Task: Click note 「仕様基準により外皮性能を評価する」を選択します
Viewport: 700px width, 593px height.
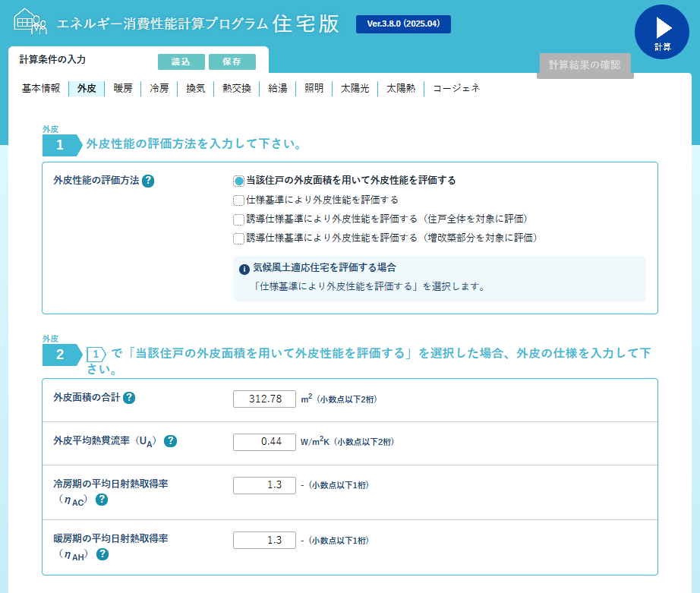Action: click(368, 286)
